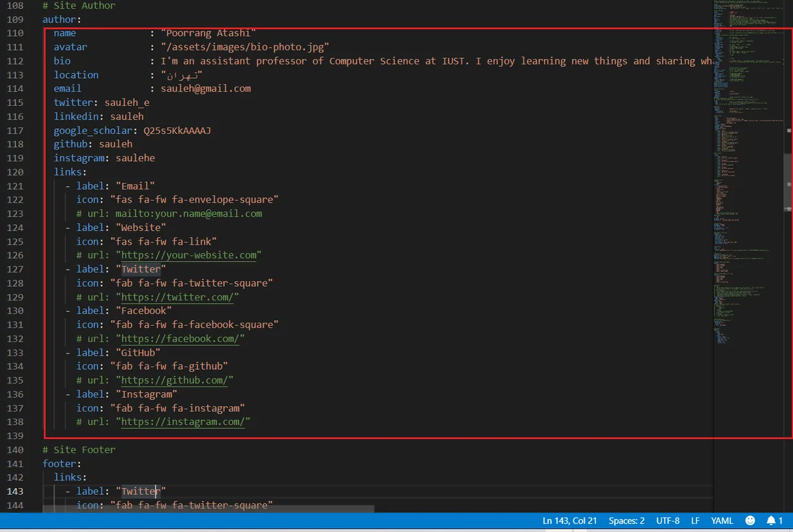This screenshot has width=793, height=532.
Task: Click the "author:" key
Action: (62, 19)
